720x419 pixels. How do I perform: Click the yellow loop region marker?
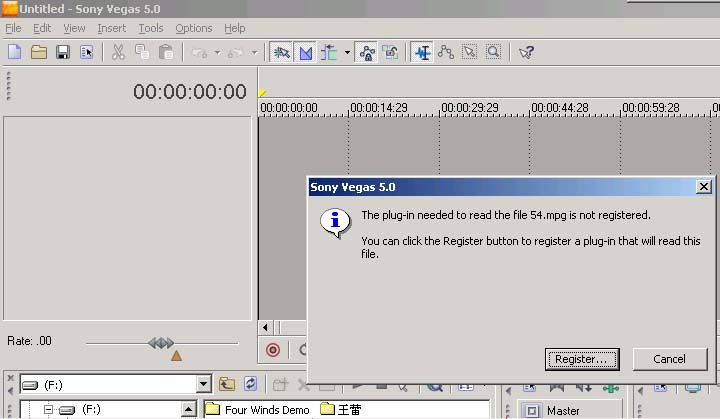[262, 93]
